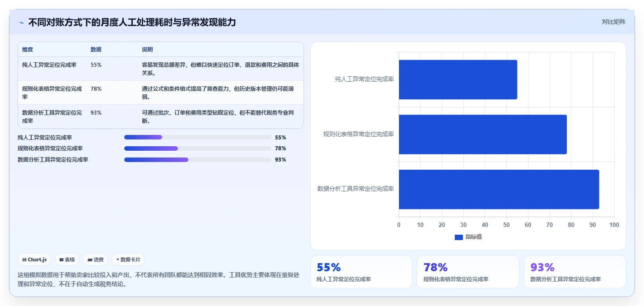The height and width of the screenshot is (306, 644).
Task: Select the 55% data card
Action: click(361, 272)
